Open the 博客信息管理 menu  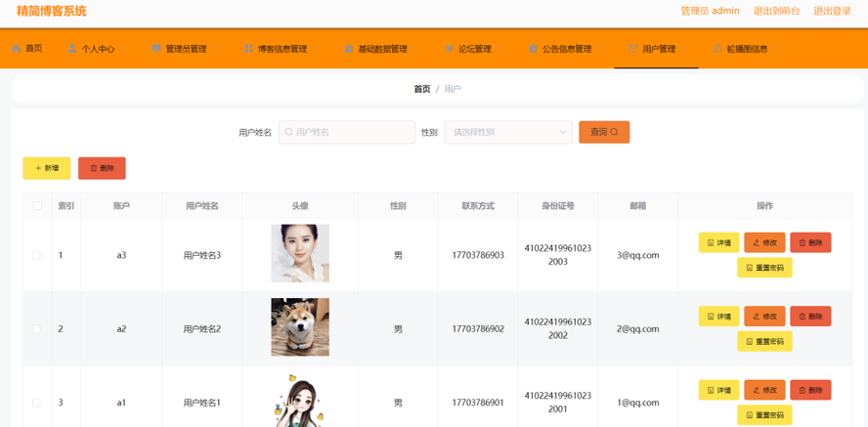click(282, 49)
